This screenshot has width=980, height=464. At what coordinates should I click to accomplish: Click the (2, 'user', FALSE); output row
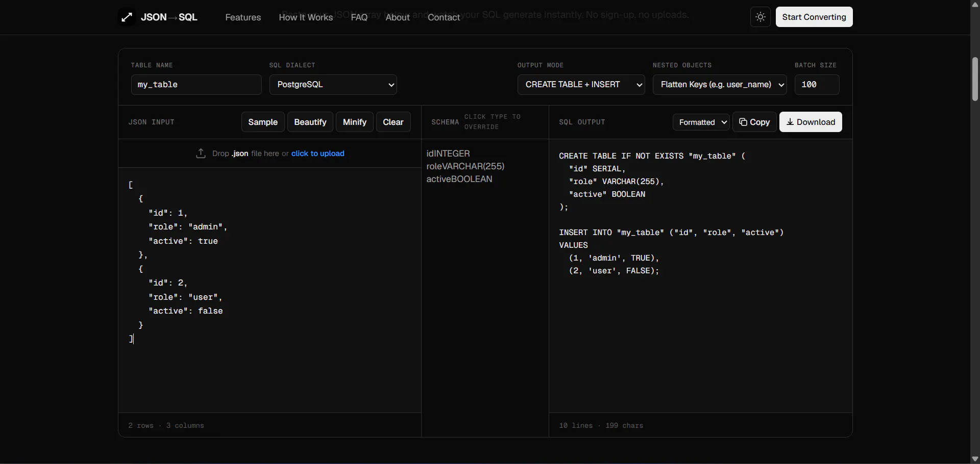pos(614,271)
